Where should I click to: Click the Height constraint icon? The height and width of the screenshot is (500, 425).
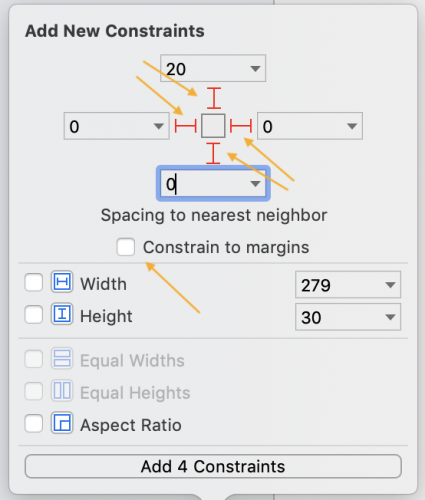tap(62, 314)
